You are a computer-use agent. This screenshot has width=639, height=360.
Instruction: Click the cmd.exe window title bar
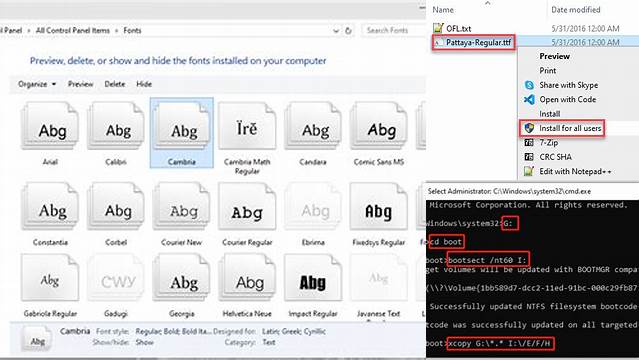click(x=532, y=191)
